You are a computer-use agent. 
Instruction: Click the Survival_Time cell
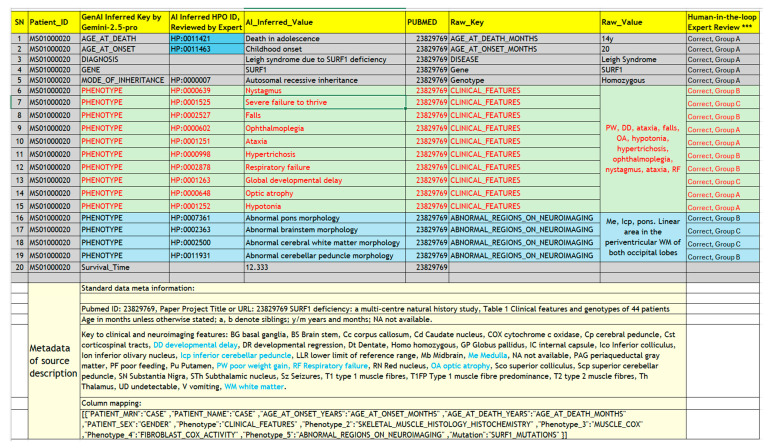pyautogui.click(x=124, y=267)
